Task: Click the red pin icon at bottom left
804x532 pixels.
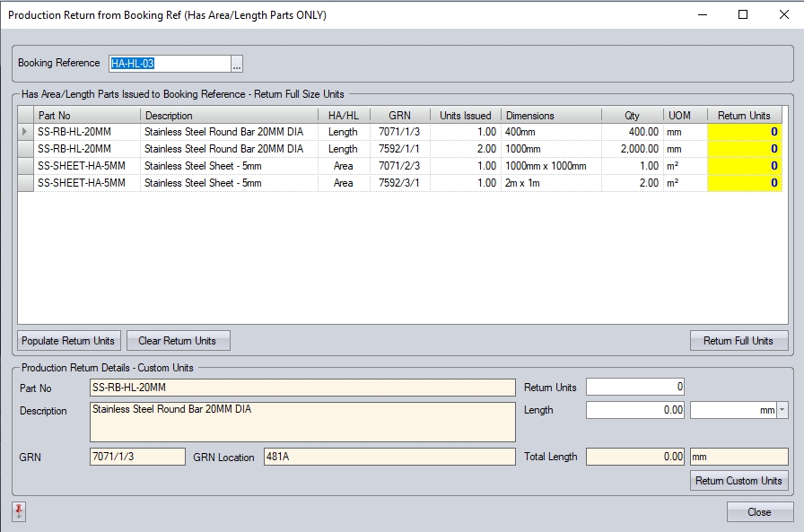Action: click(x=20, y=511)
